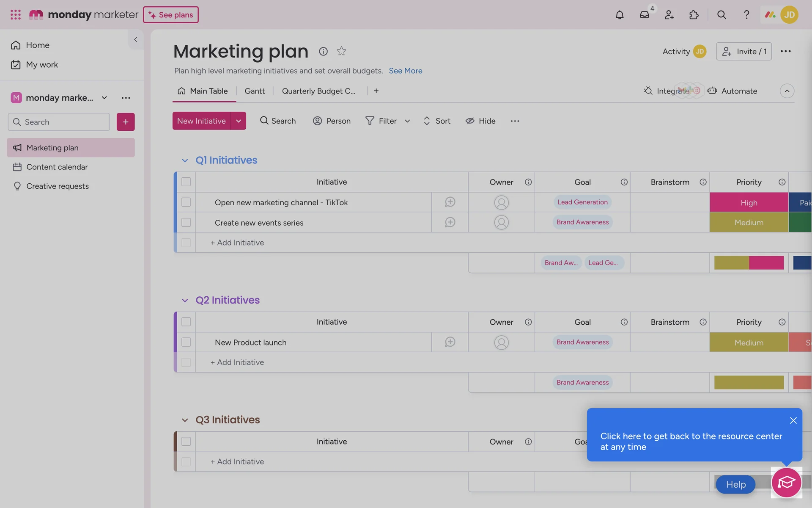Screen dimensions: 812x508
Task: Click the See More description link
Action: 405,71
